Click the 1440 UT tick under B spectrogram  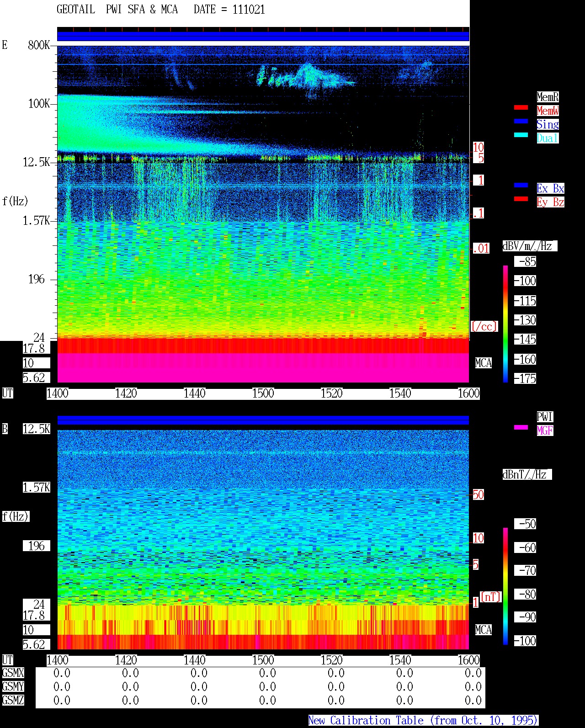click(195, 660)
